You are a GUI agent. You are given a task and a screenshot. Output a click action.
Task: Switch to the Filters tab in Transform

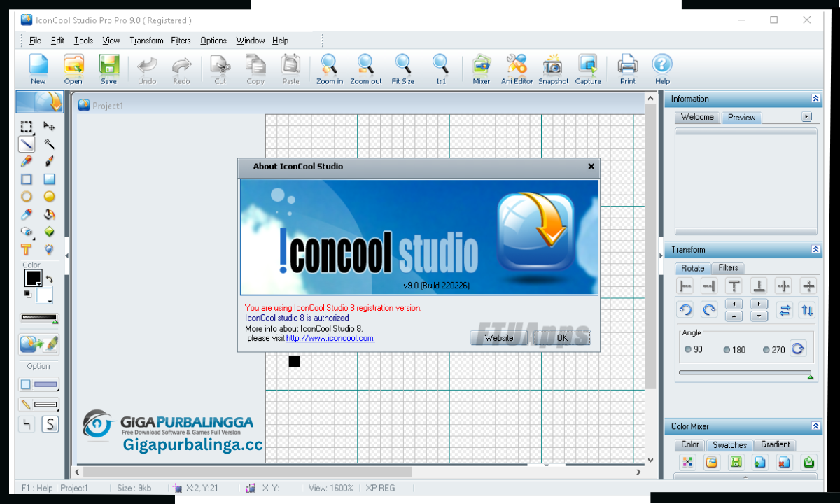[x=728, y=268]
